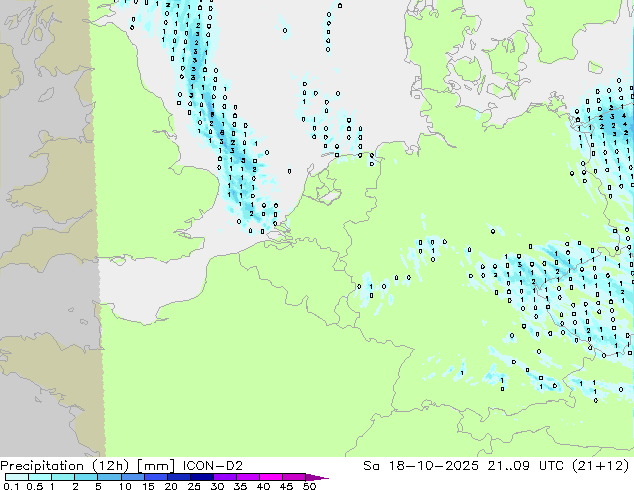The height and width of the screenshot is (490, 634).
Task: Select the 2–5 mm legend swatch
Action: pyautogui.click(x=86, y=477)
